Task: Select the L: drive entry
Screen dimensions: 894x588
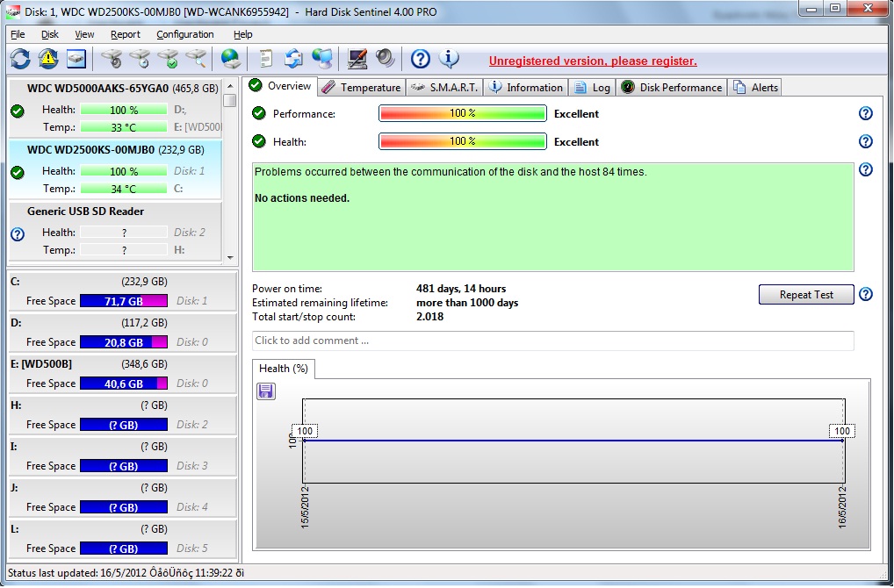Action: click(123, 540)
